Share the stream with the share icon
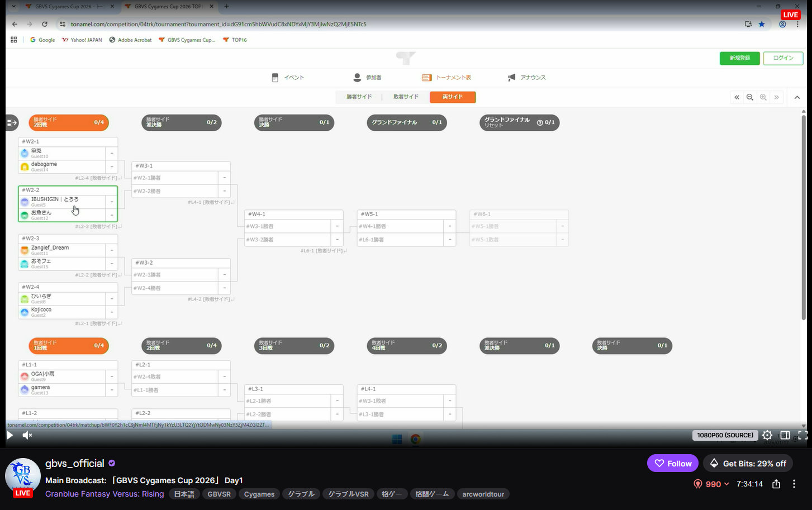 [776, 484]
